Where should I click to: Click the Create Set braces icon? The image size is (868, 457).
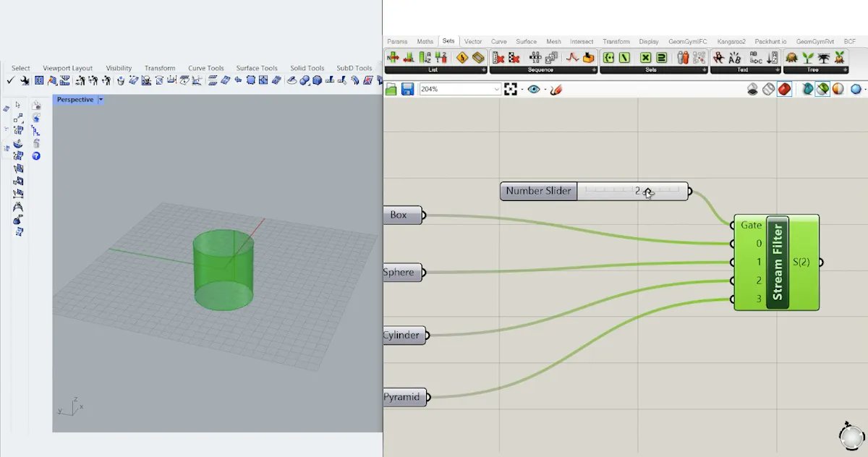[609, 57]
